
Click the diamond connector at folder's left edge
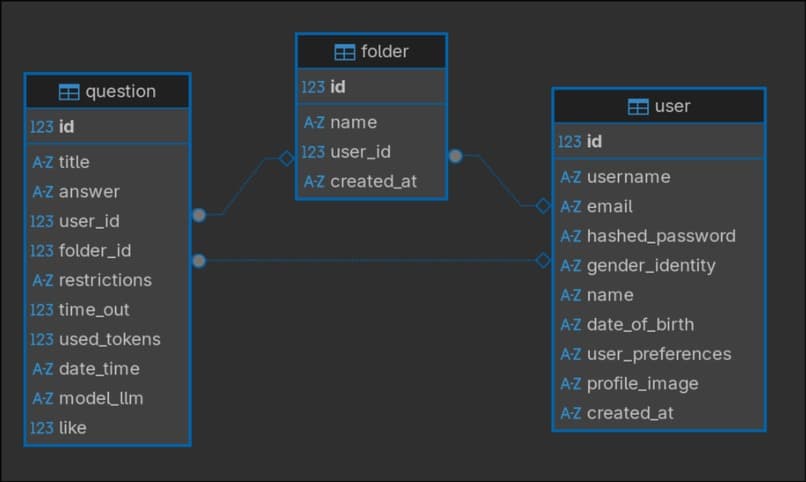click(x=287, y=158)
